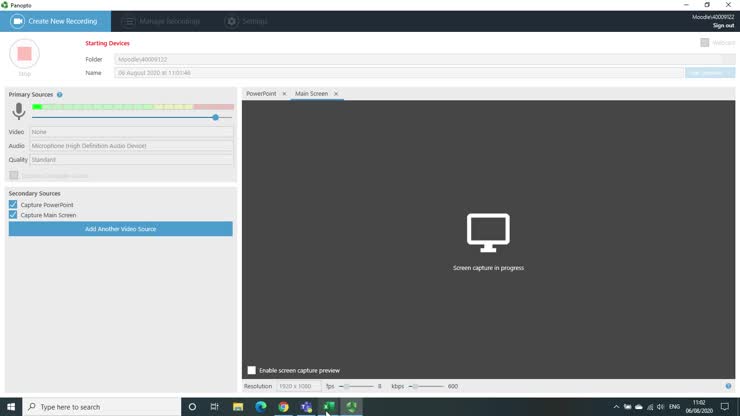The width and height of the screenshot is (740, 416).
Task: Switch to the PowerPoint tab
Action: point(261,94)
